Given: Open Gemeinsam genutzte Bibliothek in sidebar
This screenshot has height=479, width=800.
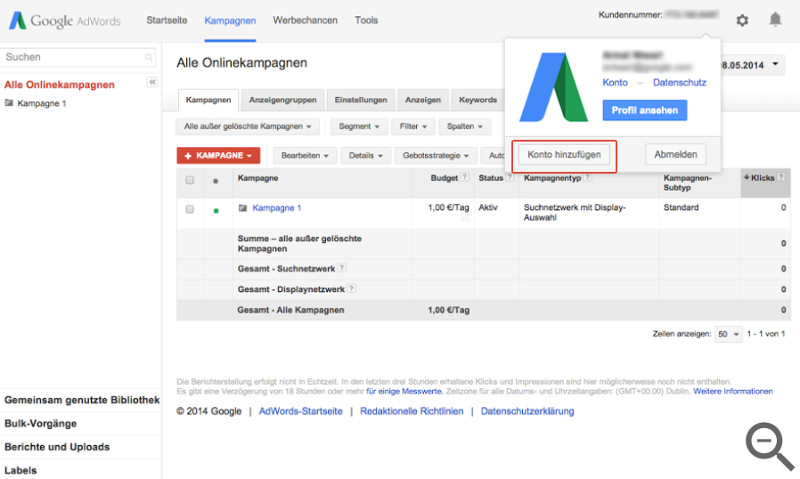Looking at the screenshot, I should click(82, 400).
